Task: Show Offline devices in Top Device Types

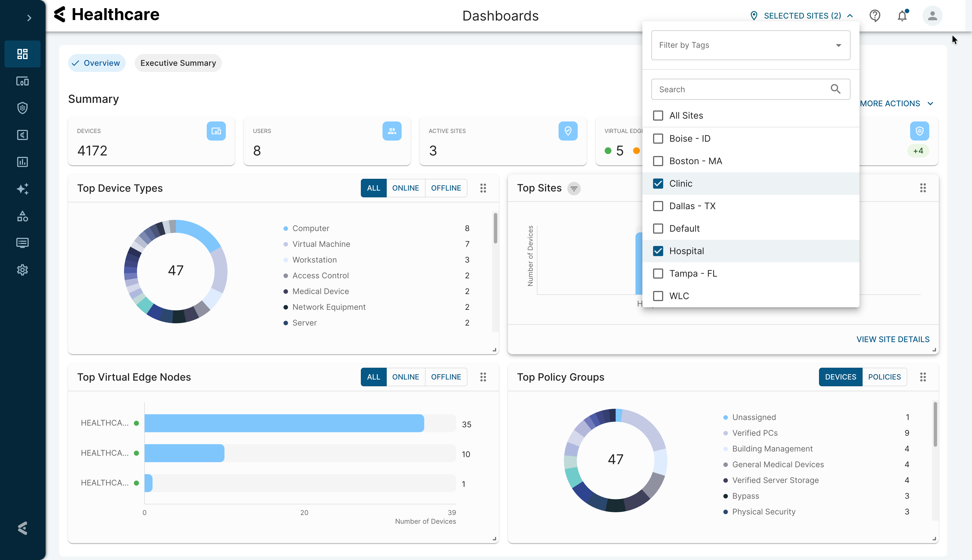Action: pyautogui.click(x=445, y=188)
